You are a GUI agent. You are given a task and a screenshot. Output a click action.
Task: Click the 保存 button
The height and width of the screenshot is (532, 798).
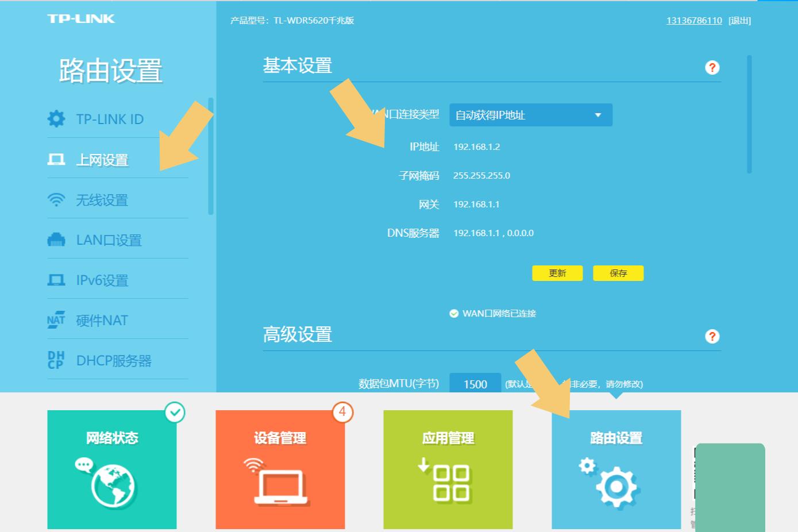point(618,273)
